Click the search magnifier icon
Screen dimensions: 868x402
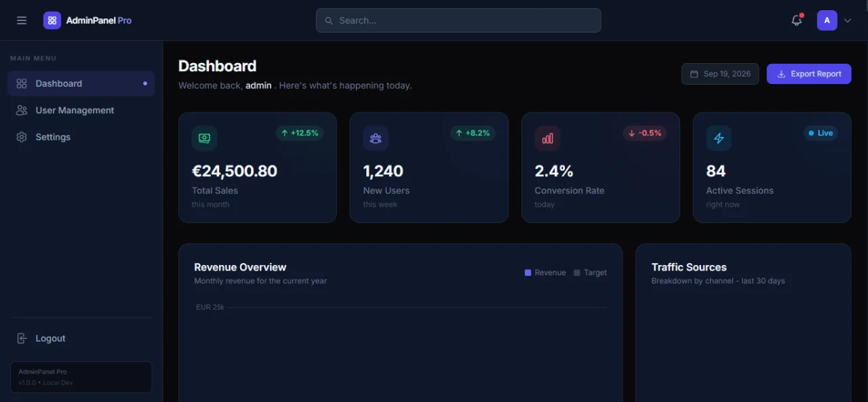(x=329, y=20)
